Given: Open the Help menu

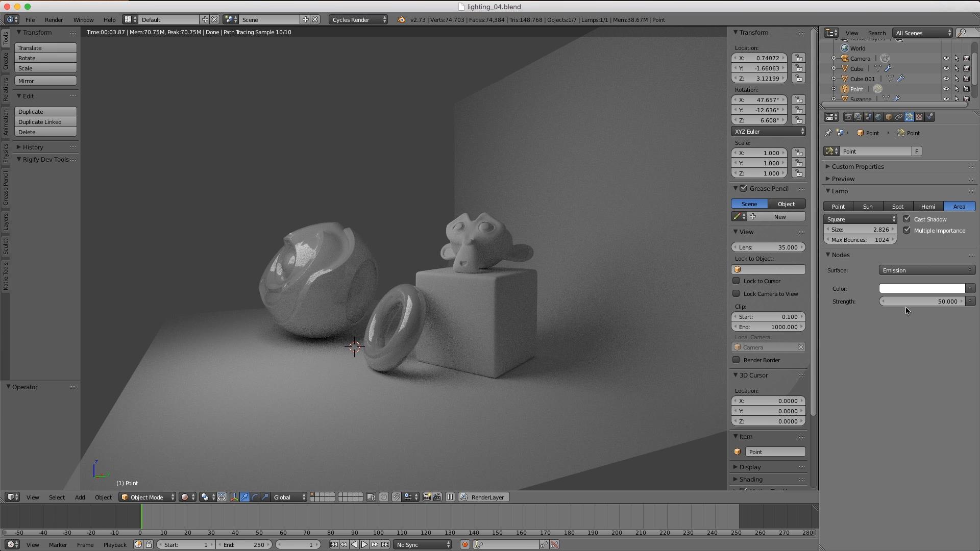Looking at the screenshot, I should click(109, 19).
